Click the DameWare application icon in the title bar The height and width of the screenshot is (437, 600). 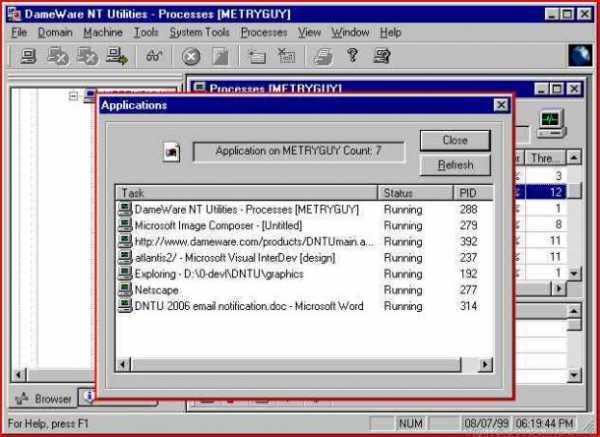click(15, 15)
